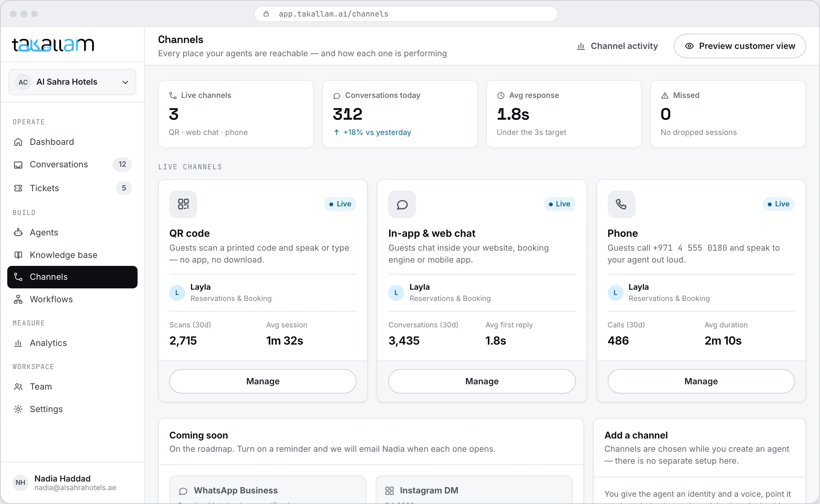This screenshot has height=504, width=820.
Task: Click the Workflows icon in sidebar
Action: point(18,299)
